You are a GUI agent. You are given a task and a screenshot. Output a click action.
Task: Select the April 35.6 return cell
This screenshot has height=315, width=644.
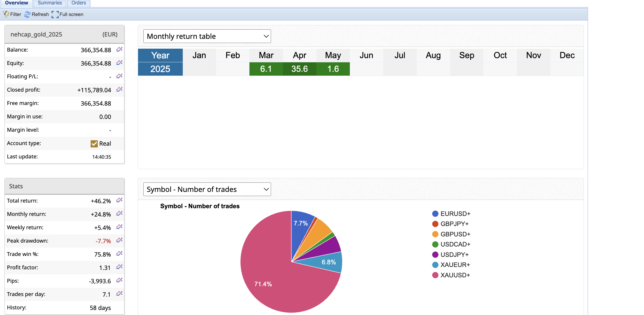(299, 69)
